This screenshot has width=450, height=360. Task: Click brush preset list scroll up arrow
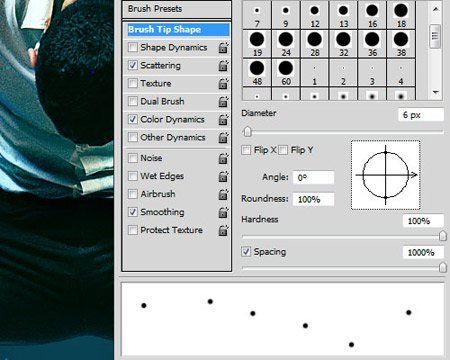coord(435,9)
